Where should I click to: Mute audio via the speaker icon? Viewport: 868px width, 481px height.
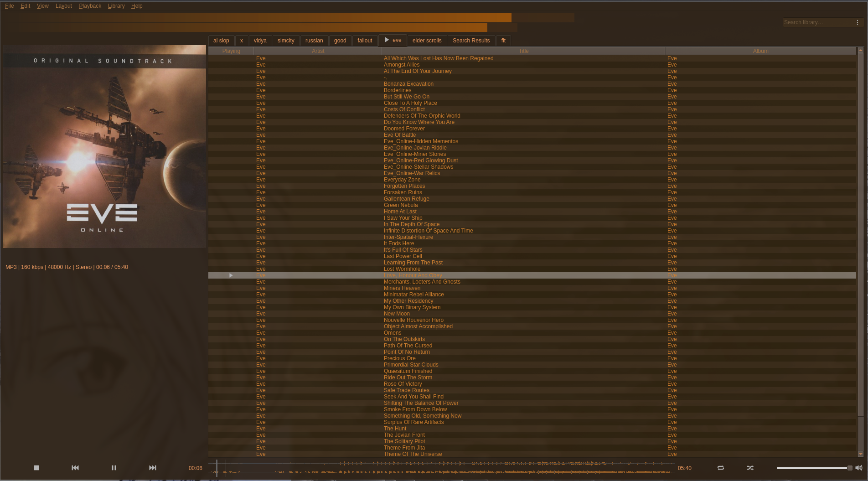859,468
